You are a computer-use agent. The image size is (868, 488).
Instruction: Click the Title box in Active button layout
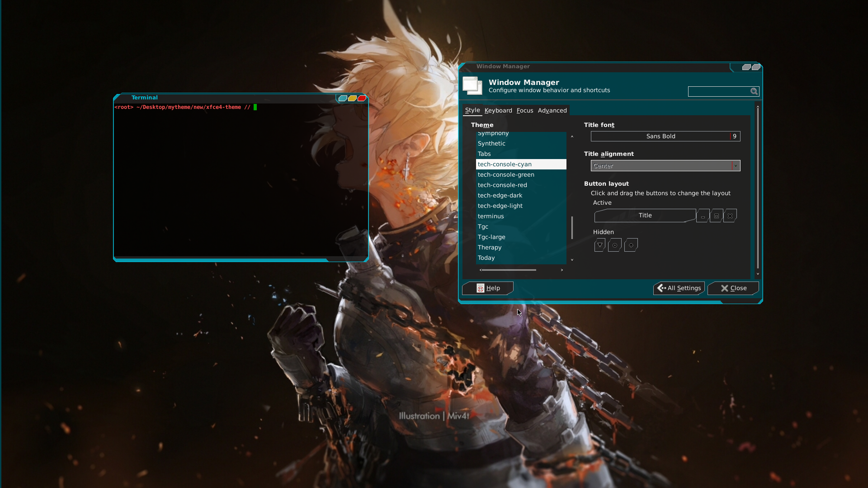645,216
